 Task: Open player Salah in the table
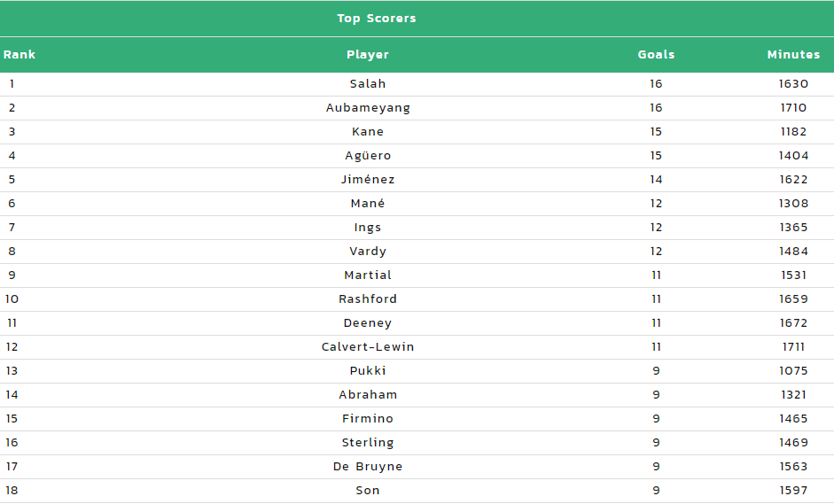368,83
